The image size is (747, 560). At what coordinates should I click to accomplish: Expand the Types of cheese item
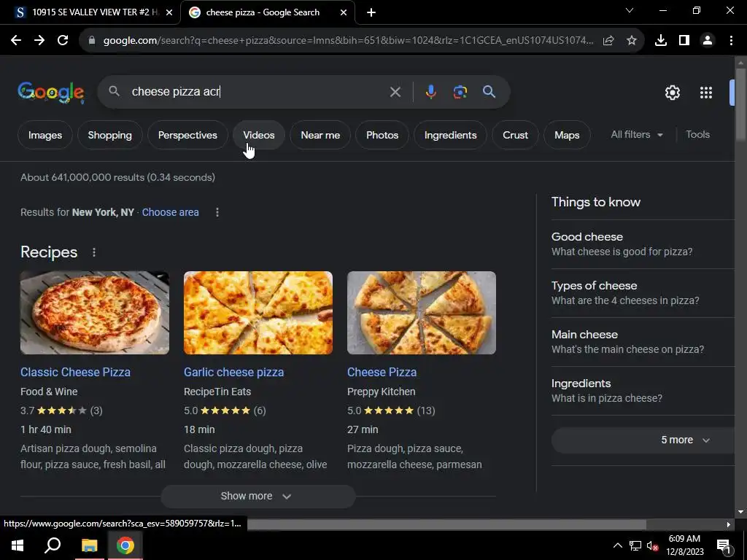(643, 293)
